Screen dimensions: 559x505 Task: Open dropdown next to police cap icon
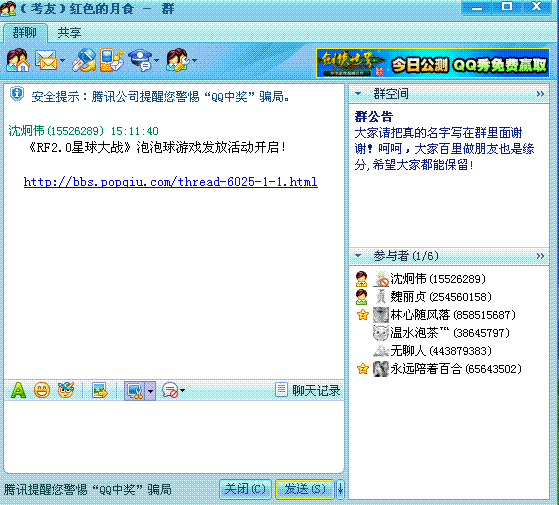[157, 60]
